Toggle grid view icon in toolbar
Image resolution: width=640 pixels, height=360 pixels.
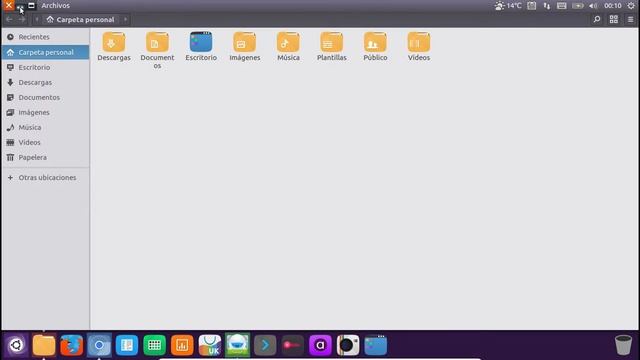613,19
